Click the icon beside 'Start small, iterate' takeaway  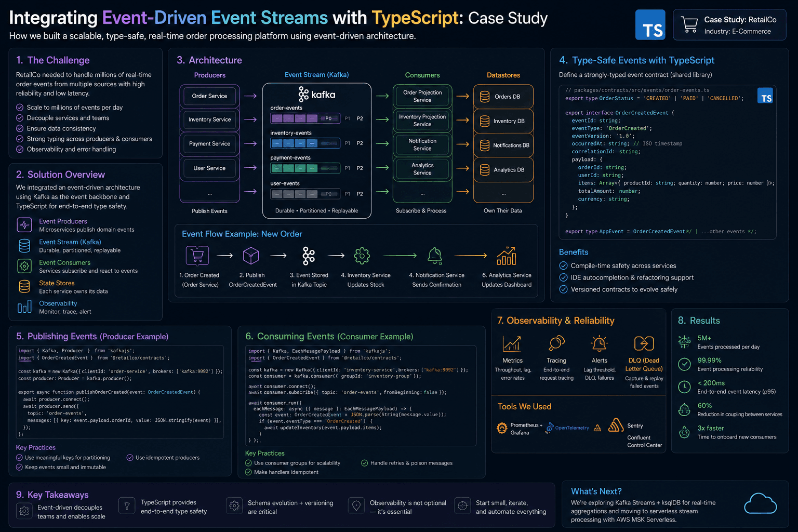(462, 506)
